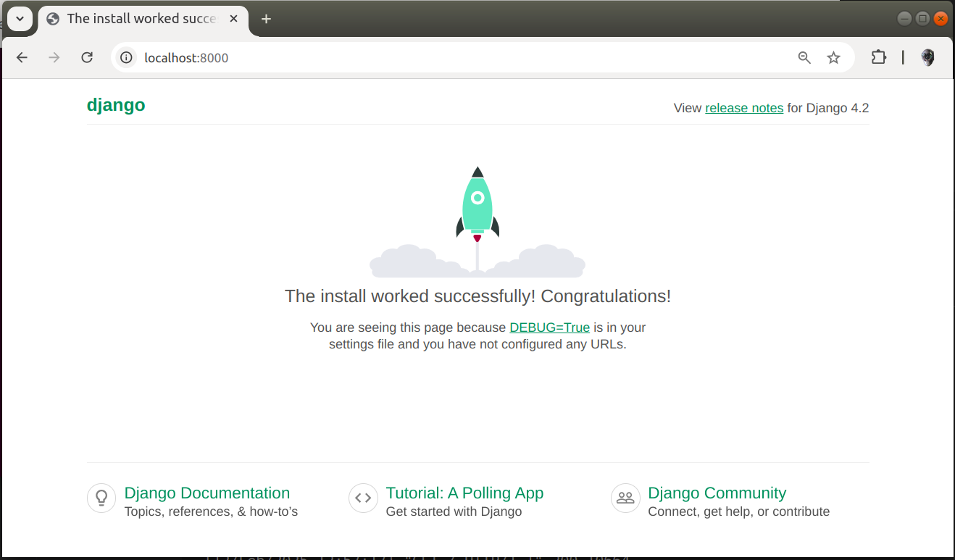The image size is (955, 560).
Task: Click 'Get started with Django' text
Action: pyautogui.click(x=454, y=511)
